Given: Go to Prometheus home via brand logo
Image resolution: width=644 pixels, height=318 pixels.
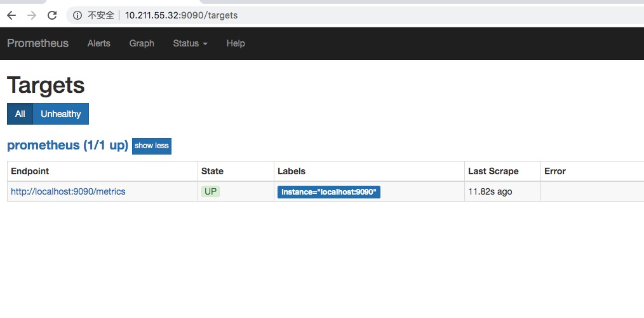Looking at the screenshot, I should pyautogui.click(x=37, y=43).
